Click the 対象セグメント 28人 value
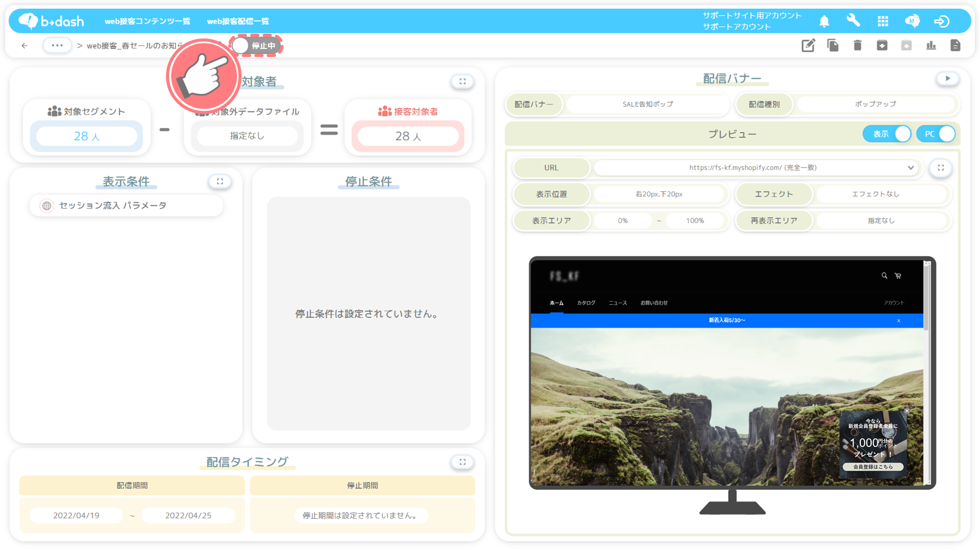 coord(87,136)
